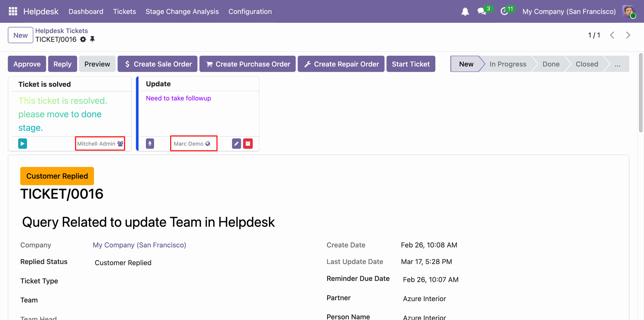Open the apps grid menu
The width and height of the screenshot is (644, 320).
13,11
